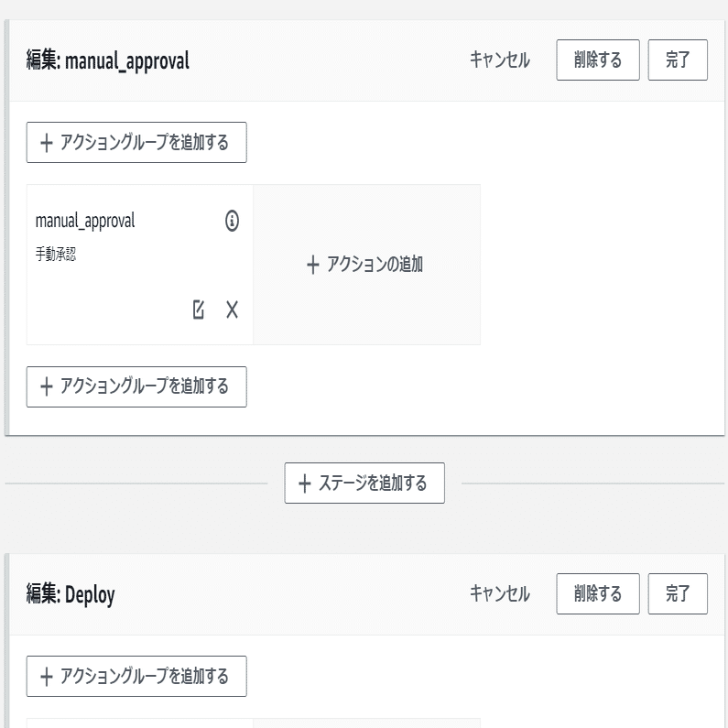The height and width of the screenshot is (728, 728).
Task: Add action group in the Deploy stage
Action: click(136, 677)
